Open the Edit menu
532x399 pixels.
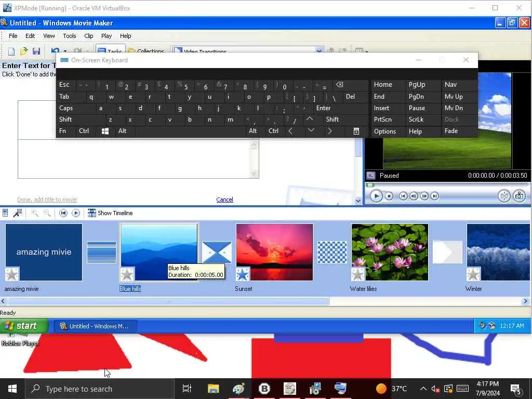30,36
